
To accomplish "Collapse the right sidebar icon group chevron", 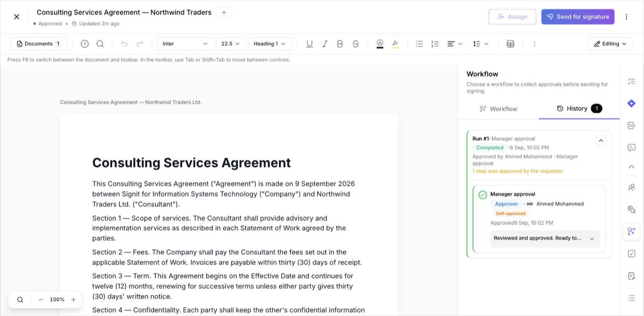I will pyautogui.click(x=632, y=167).
